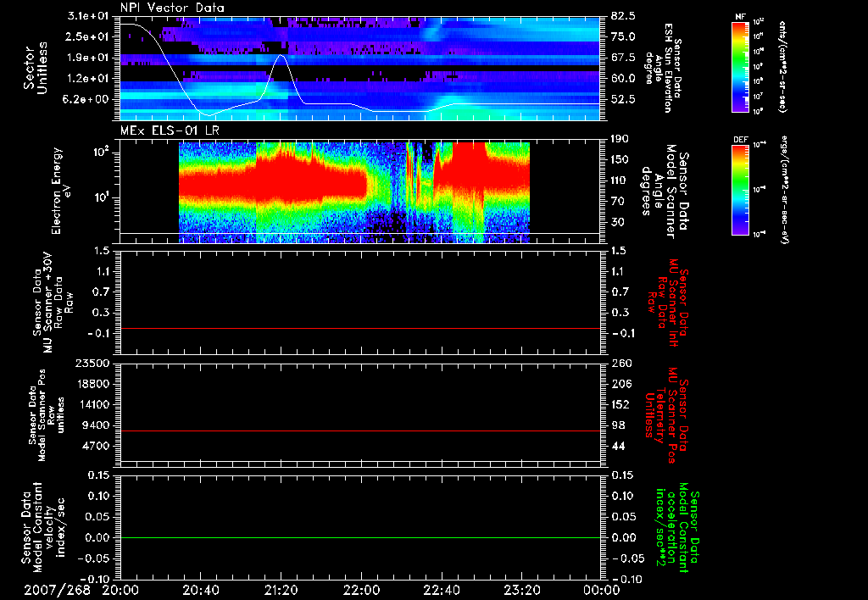This screenshot has width=868, height=600.
Task: Click the 00:00 time axis label
Action: coord(602,590)
